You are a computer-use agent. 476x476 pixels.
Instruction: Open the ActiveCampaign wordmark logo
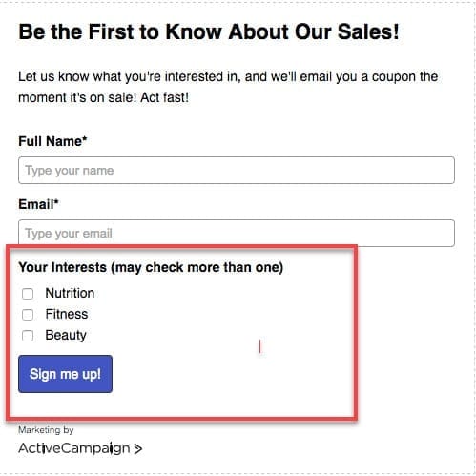click(x=74, y=448)
